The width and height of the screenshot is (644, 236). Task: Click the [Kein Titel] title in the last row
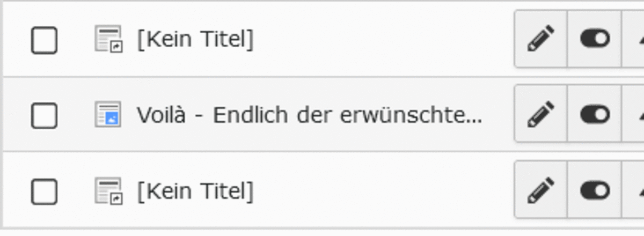[x=195, y=191]
